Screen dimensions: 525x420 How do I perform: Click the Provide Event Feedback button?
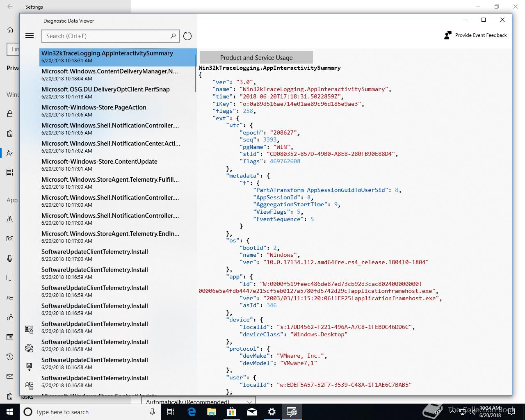[475, 35]
